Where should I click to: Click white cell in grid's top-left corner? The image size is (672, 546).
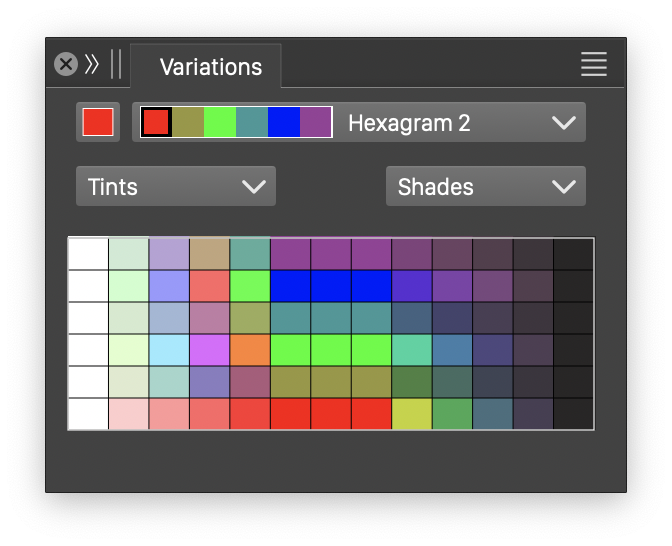pos(88,254)
